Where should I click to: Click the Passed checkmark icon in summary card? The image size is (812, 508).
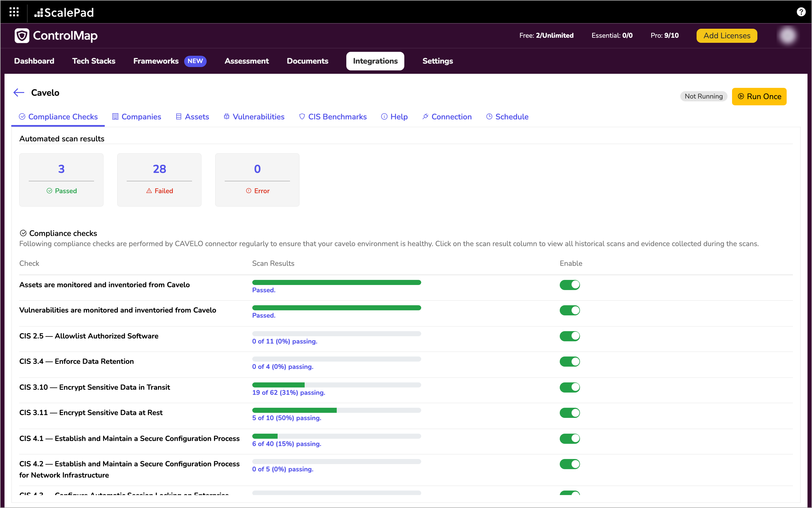coord(49,191)
